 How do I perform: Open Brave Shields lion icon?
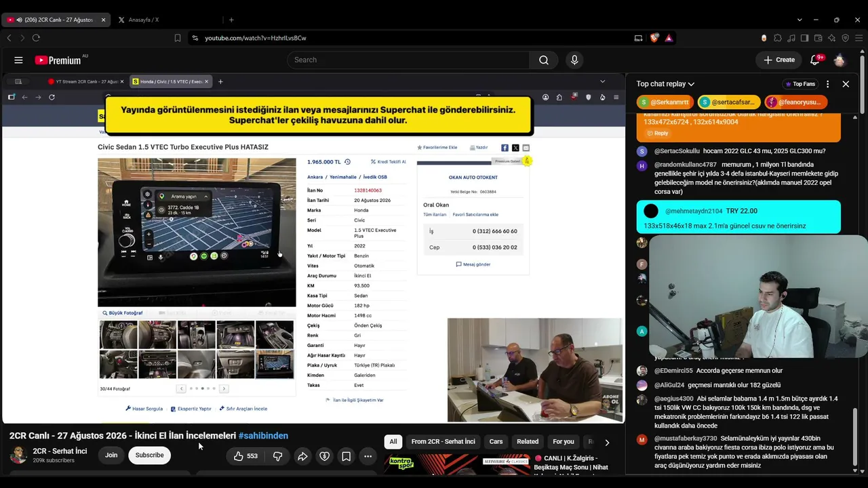(654, 38)
